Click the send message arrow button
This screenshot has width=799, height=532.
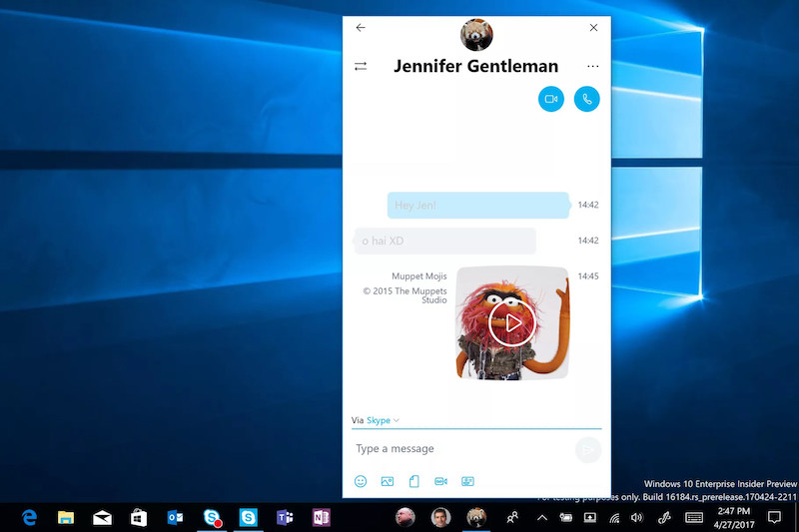[x=588, y=449]
